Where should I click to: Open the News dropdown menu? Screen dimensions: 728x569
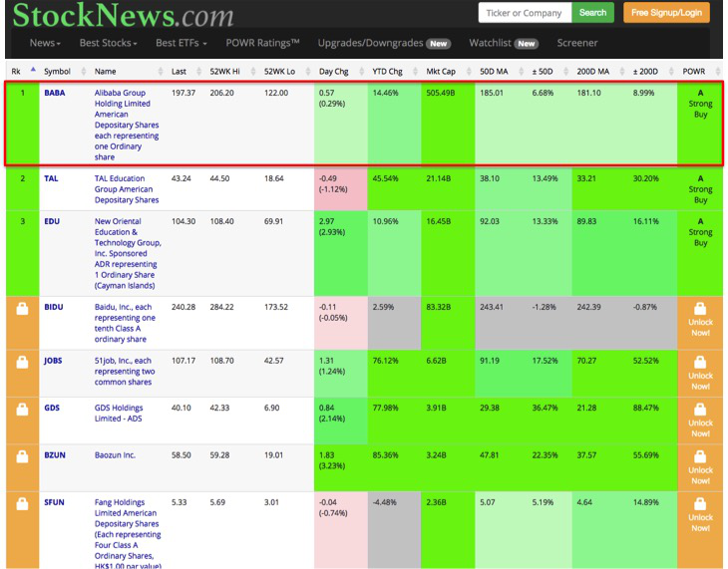click(45, 43)
